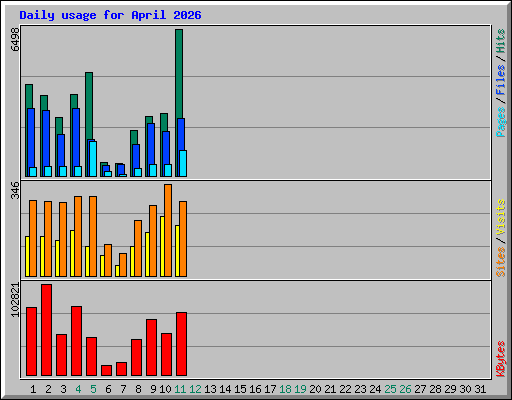Click green day label 12
Image resolution: width=512 pixels, height=400 pixels.
coord(195,389)
